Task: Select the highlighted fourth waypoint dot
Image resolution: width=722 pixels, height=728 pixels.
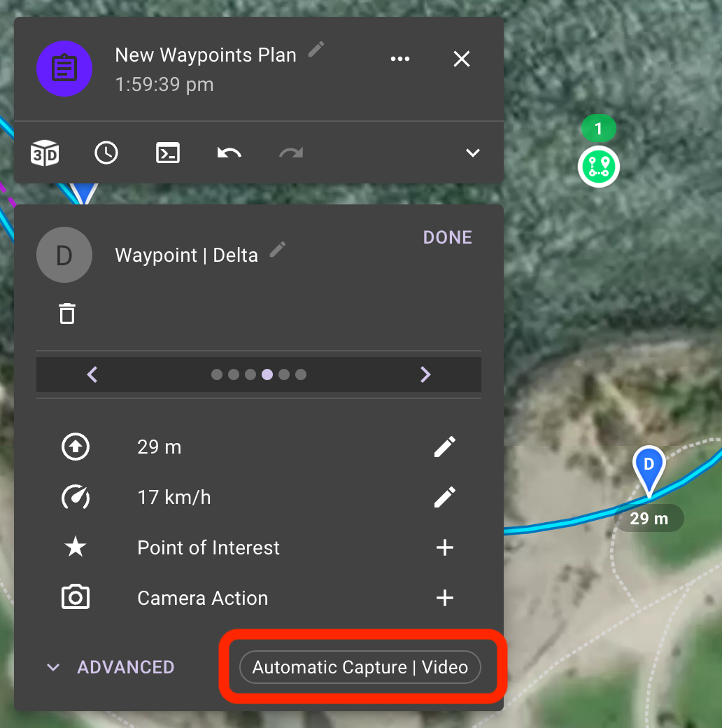Action: (x=267, y=374)
